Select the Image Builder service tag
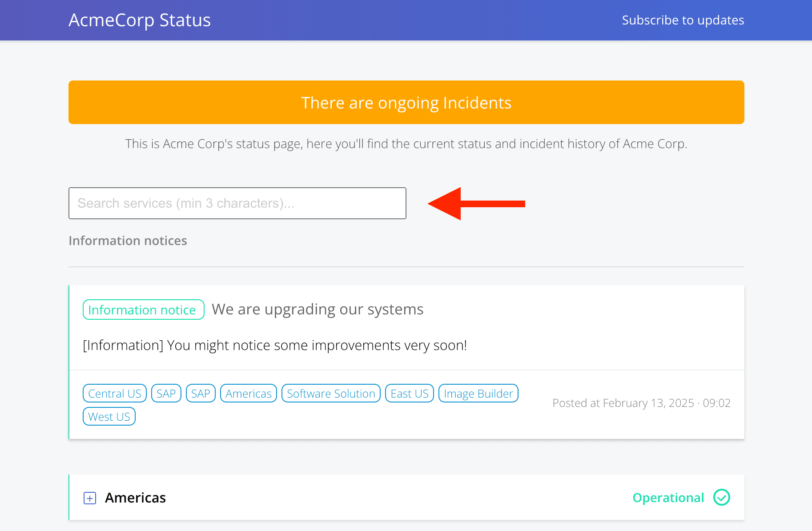Screen dimensions: 812x531 click(x=478, y=393)
